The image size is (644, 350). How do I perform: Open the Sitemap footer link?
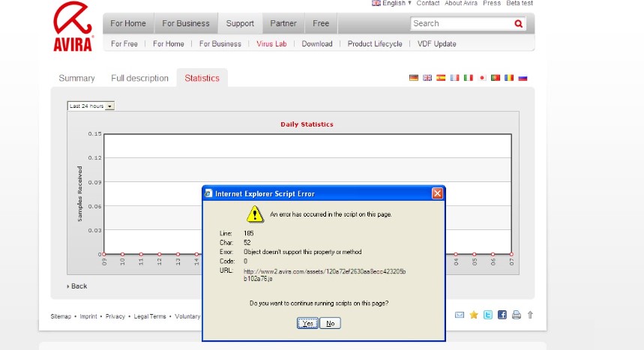click(61, 316)
